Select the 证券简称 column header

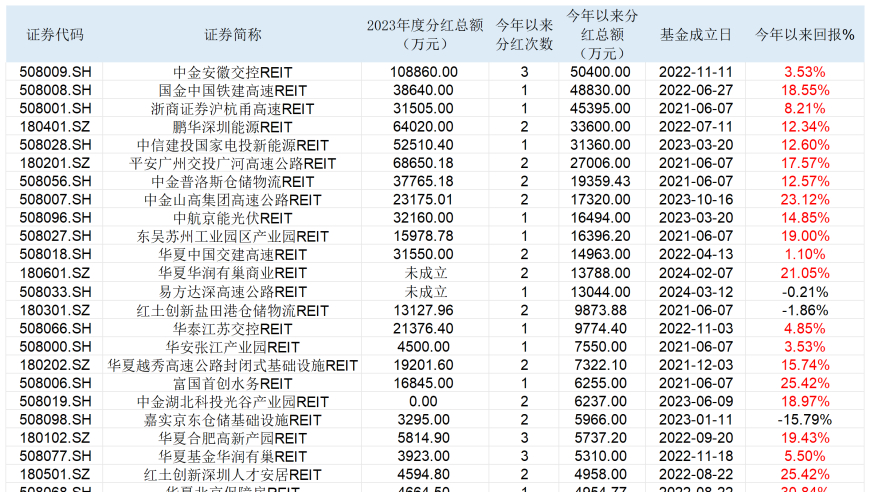[232, 35]
